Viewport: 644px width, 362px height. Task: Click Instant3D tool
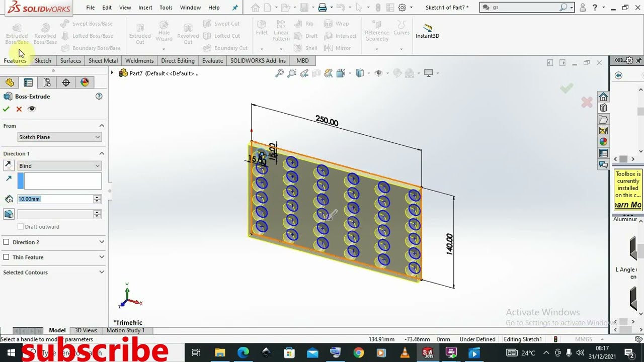427,31
